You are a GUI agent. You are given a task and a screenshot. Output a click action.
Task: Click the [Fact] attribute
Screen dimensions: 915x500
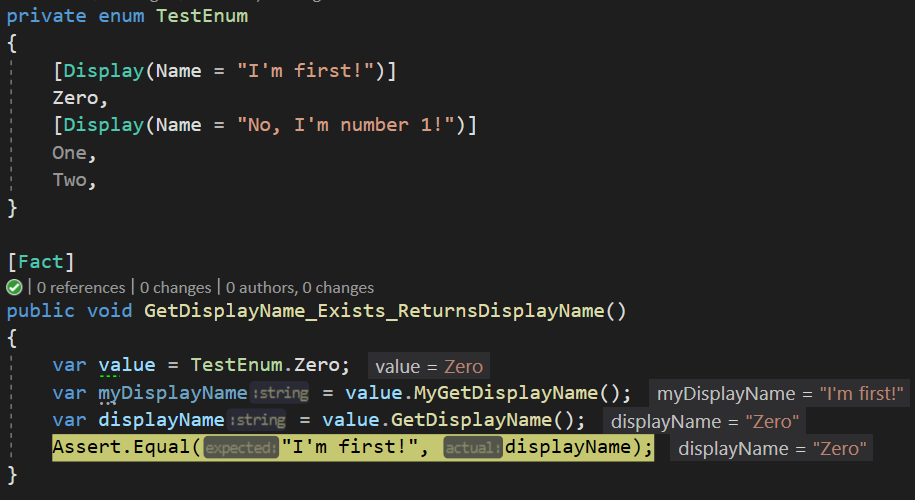(x=41, y=261)
